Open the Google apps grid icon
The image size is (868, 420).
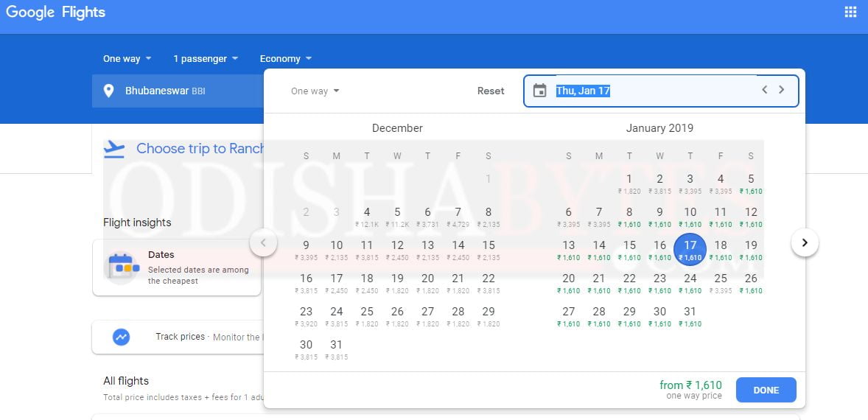coord(850,12)
